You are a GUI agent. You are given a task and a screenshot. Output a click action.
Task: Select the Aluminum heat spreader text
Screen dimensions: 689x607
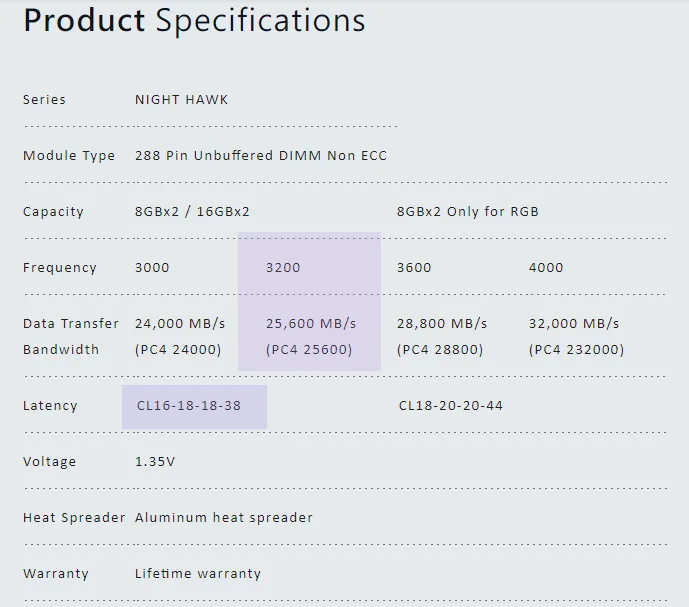point(224,517)
